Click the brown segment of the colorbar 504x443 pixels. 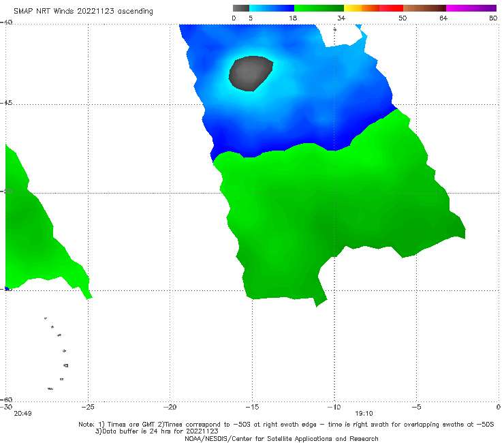click(x=424, y=8)
